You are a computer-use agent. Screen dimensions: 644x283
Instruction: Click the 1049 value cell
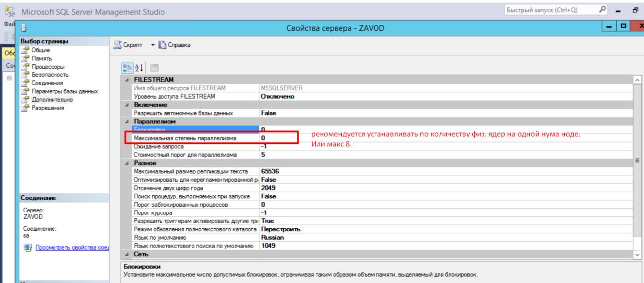coord(268,246)
